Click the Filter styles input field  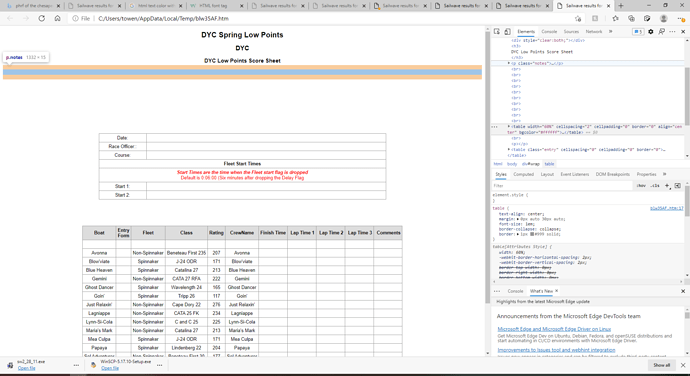pyautogui.click(x=562, y=186)
